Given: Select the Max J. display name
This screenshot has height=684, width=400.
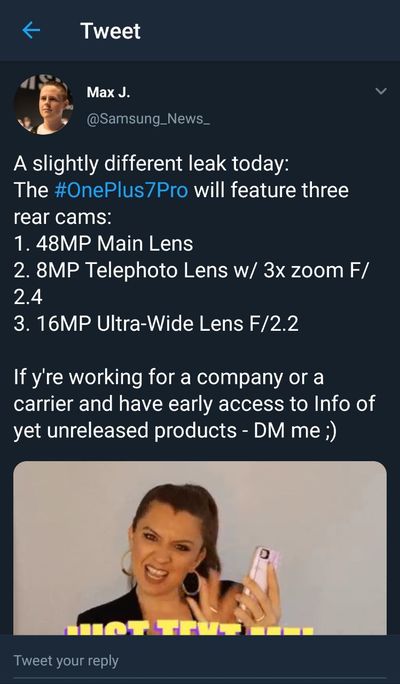Looking at the screenshot, I should pos(108,92).
